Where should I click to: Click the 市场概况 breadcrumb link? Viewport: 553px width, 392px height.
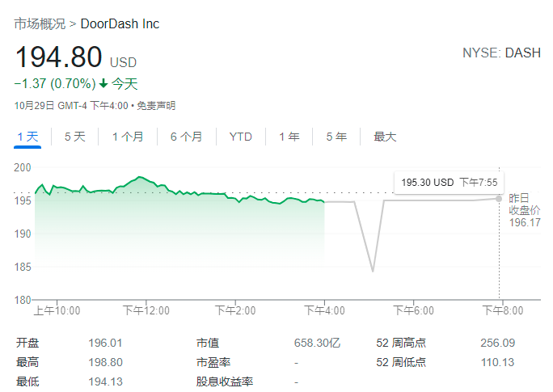pos(40,23)
